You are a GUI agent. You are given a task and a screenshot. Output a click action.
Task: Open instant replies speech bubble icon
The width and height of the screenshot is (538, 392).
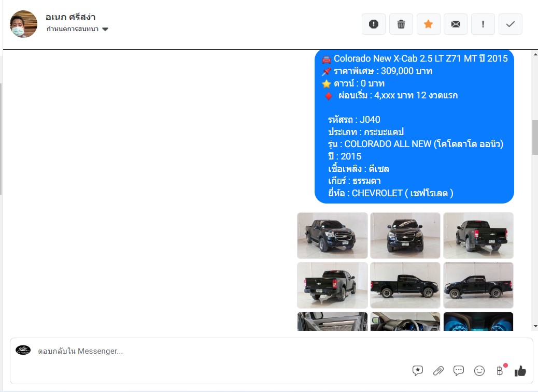459,371
